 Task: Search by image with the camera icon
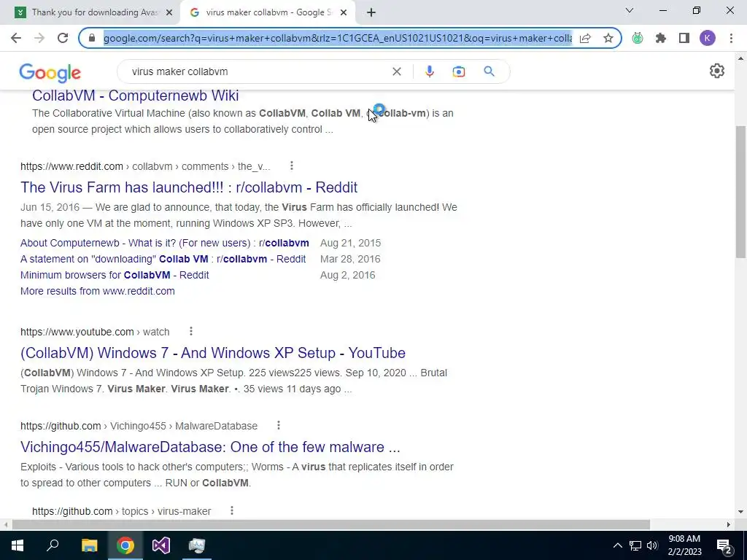pos(459,71)
